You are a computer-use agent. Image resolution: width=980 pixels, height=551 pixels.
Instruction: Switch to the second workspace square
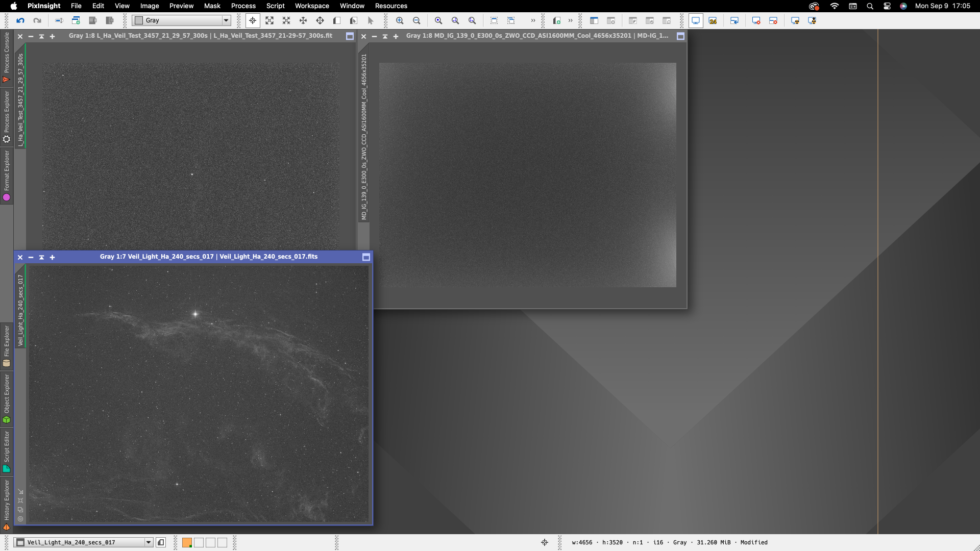point(199,542)
